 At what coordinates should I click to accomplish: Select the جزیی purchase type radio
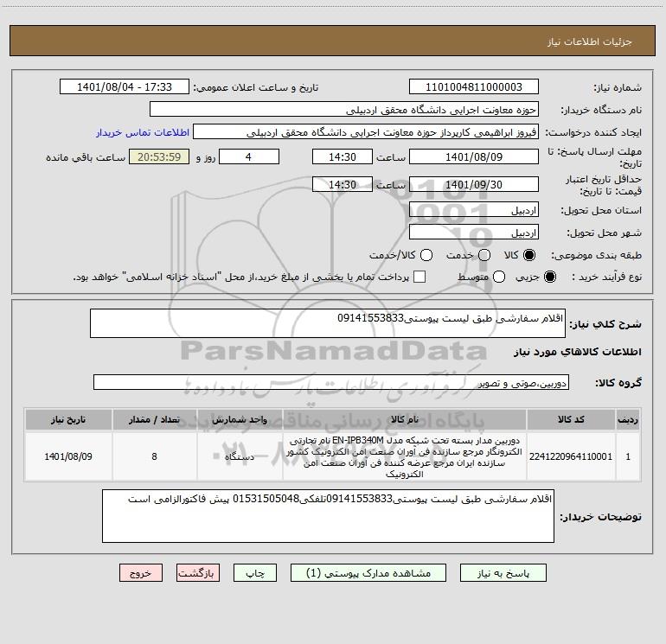coord(549,277)
